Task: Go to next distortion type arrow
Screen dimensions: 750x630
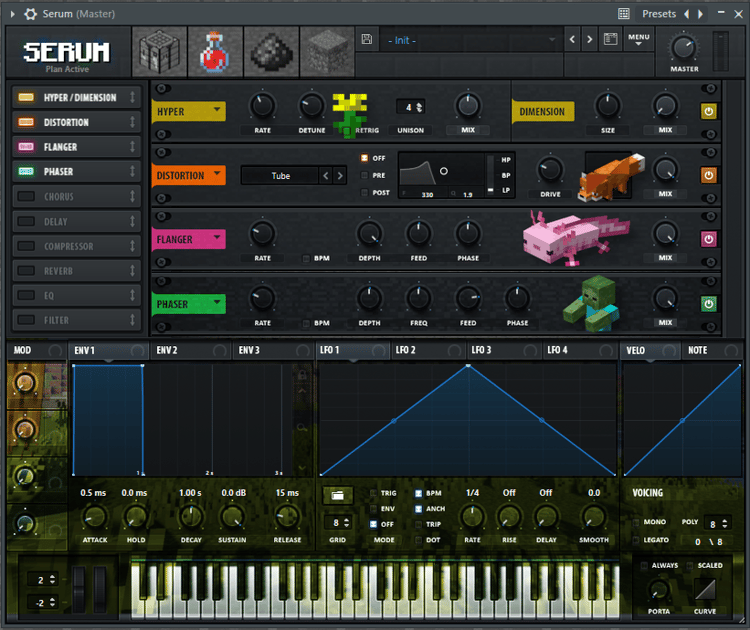Action: pos(340,176)
